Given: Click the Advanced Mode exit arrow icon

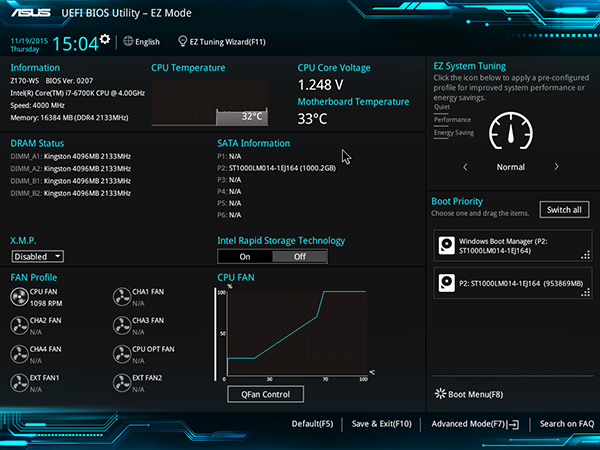Looking at the screenshot, I should 513,424.
